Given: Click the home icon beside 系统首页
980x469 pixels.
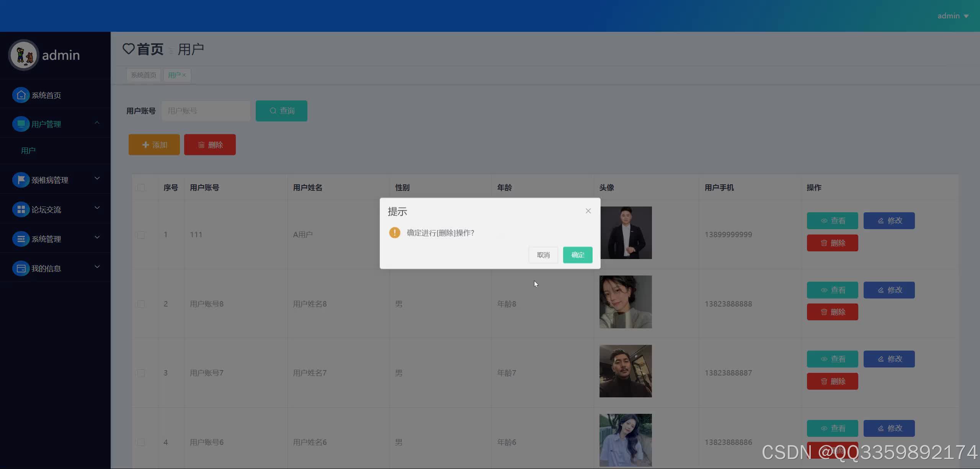Looking at the screenshot, I should (21, 95).
